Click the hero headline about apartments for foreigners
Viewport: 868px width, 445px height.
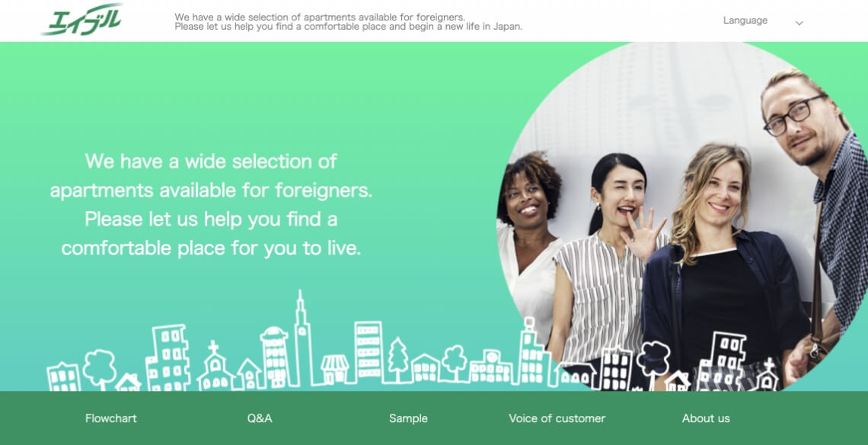coord(211,204)
